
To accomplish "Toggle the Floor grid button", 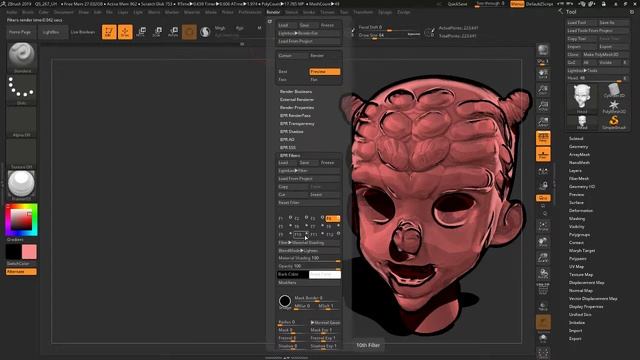I will (x=543, y=154).
